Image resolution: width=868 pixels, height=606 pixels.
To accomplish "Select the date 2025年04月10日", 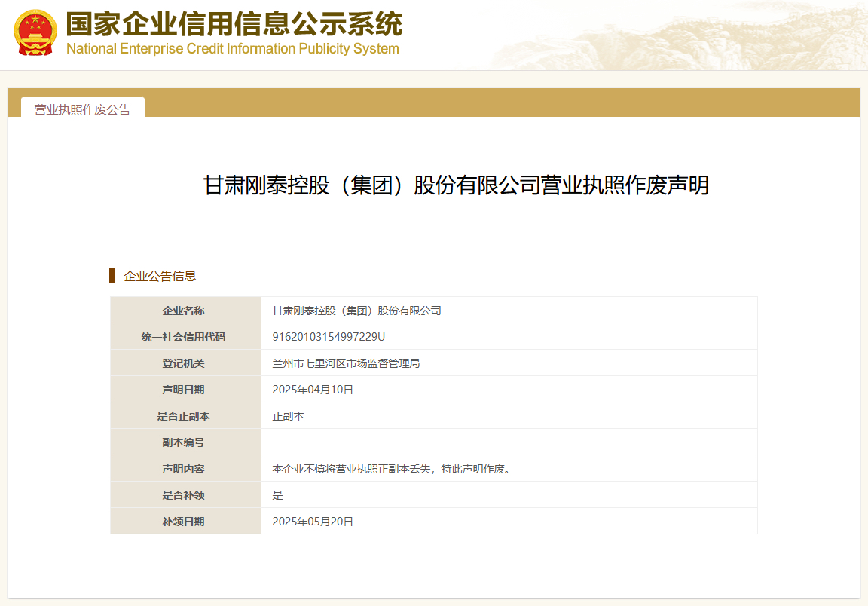I will pos(313,390).
